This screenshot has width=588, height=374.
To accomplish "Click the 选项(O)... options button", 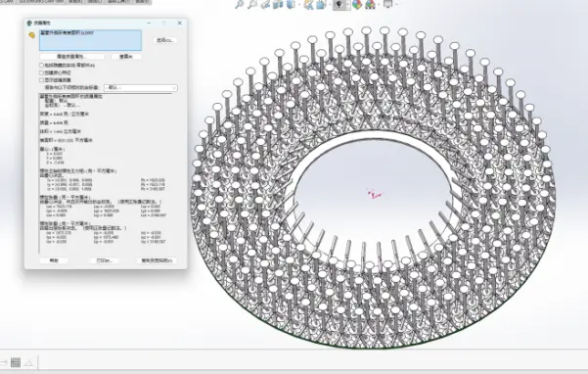I will 165,40.
